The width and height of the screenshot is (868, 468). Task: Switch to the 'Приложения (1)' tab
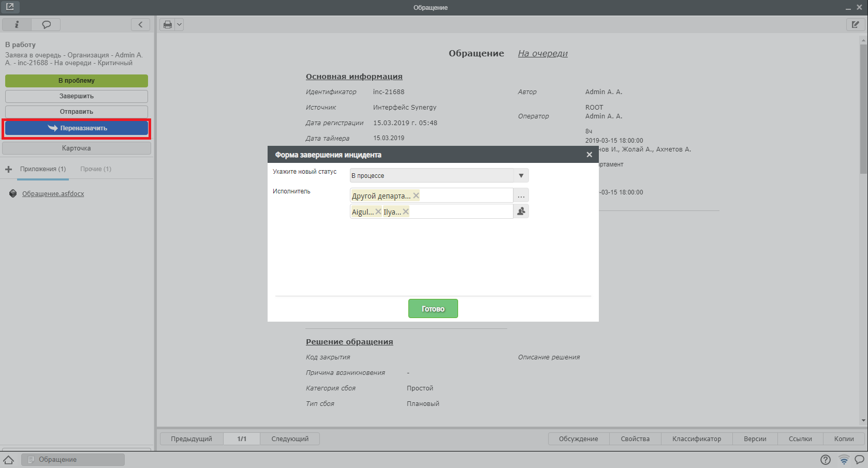tap(43, 169)
